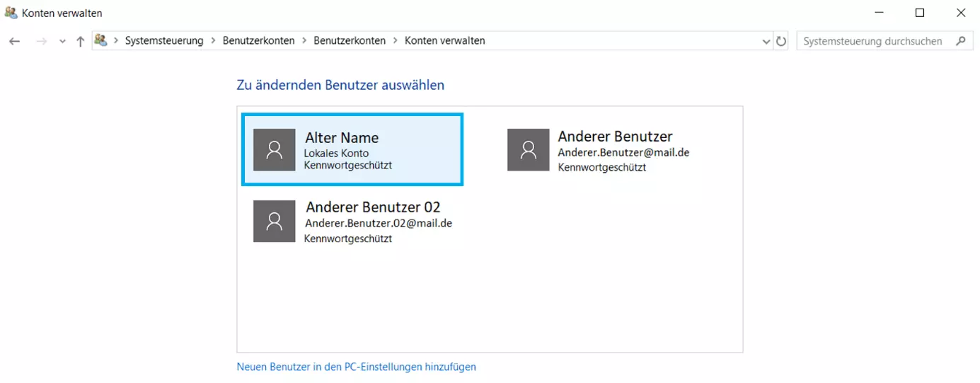The width and height of the screenshot is (980, 383).
Task: Click the Back navigation arrow
Action: [14, 41]
